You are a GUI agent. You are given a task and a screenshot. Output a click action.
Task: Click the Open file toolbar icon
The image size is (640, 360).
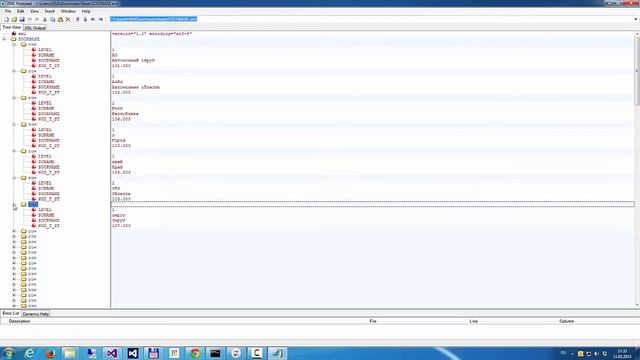[14, 19]
